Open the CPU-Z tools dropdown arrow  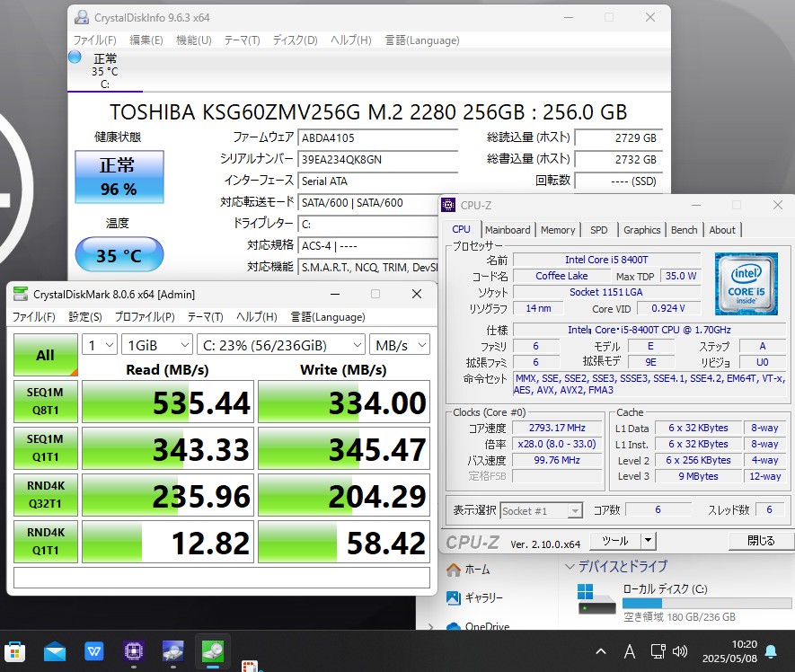[648, 541]
